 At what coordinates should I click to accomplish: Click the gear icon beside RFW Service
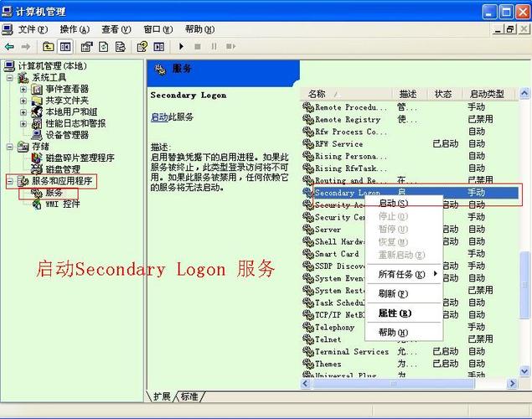coord(308,144)
